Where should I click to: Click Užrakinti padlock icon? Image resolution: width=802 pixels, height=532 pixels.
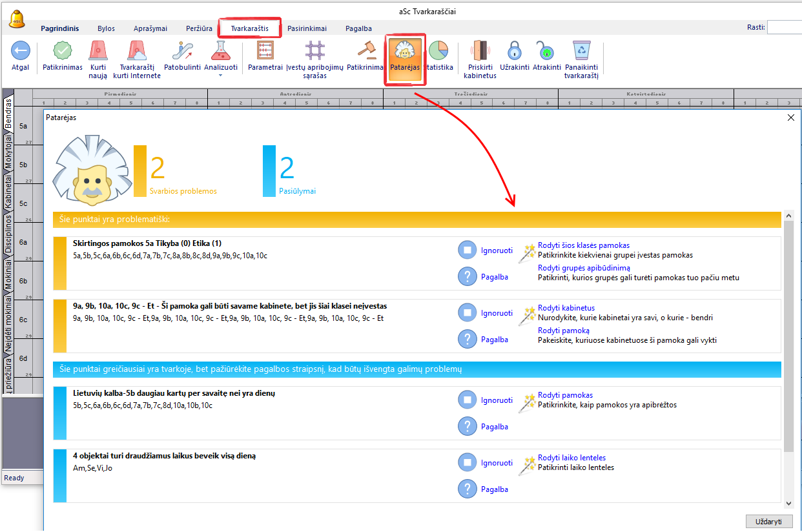pyautogui.click(x=514, y=51)
